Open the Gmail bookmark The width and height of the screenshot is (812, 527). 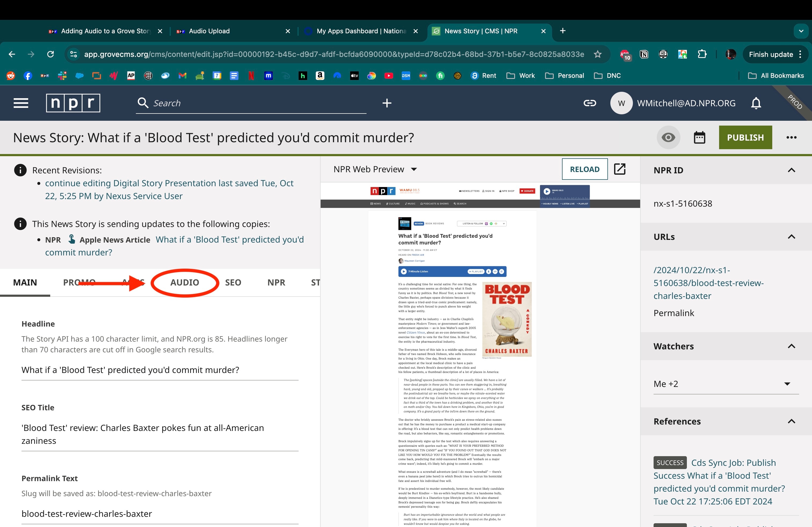click(183, 75)
